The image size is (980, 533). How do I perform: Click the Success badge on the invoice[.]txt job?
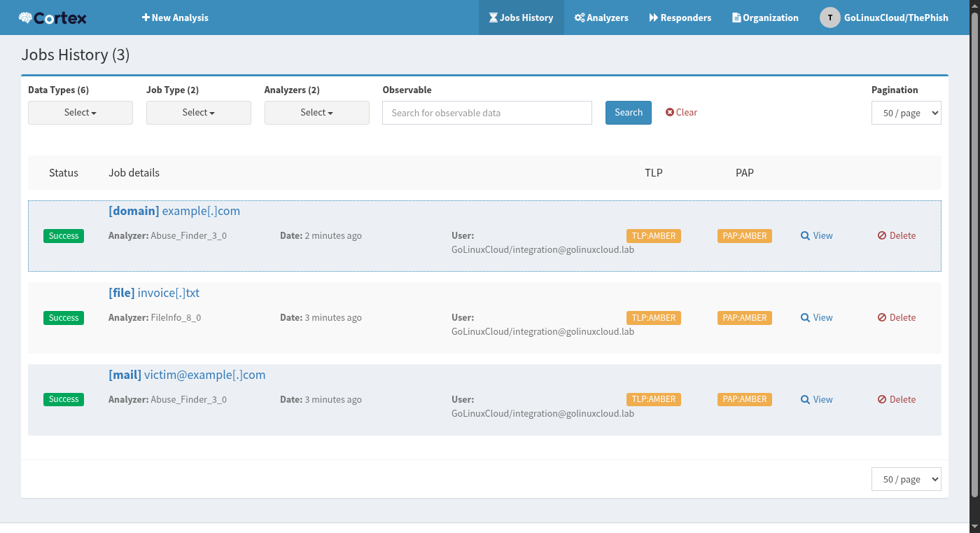[64, 318]
